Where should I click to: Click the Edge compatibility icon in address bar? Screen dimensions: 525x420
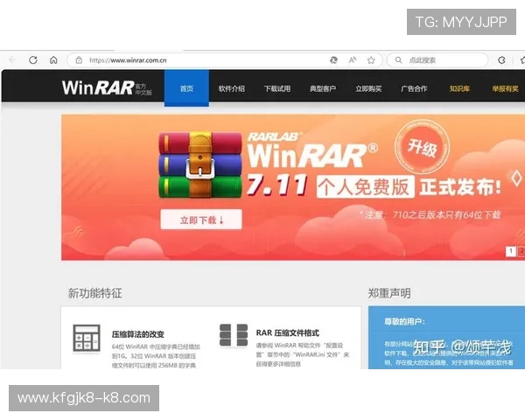(x=334, y=60)
